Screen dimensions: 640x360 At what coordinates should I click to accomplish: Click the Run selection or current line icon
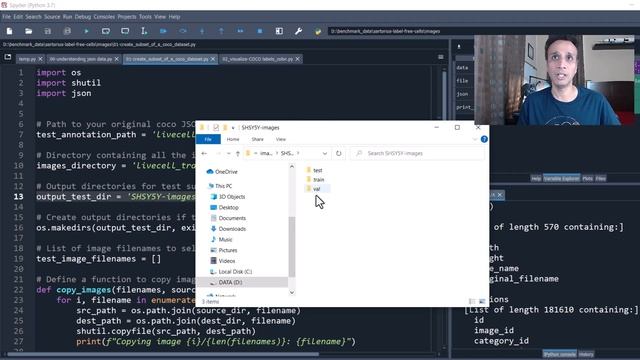pos(144,31)
